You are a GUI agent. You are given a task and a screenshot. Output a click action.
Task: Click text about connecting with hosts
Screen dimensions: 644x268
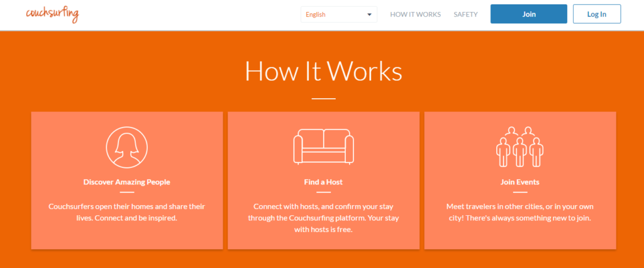324,218
